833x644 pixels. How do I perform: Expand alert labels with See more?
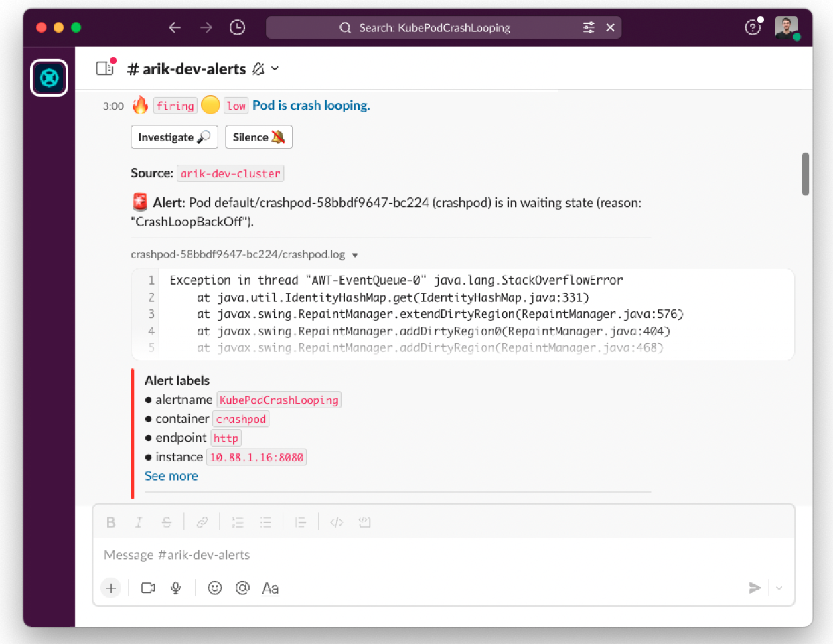(171, 476)
